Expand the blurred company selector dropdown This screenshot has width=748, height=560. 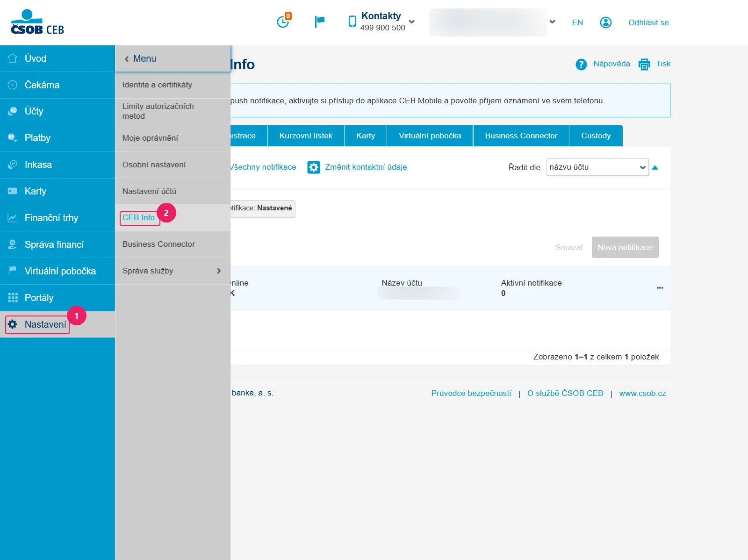(552, 22)
